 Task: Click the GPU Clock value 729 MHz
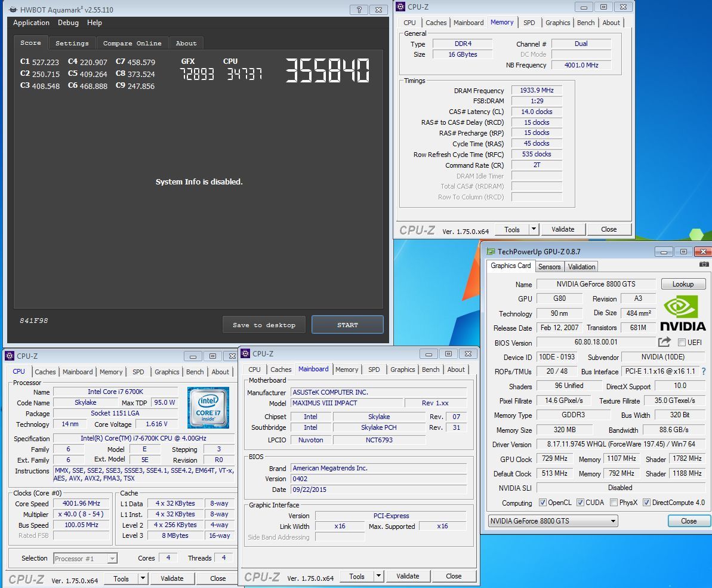[554, 458]
